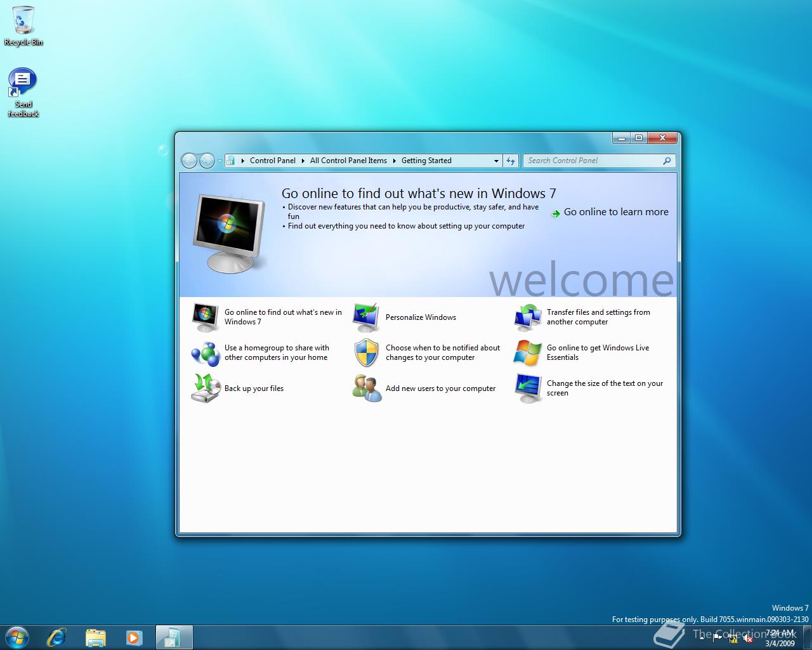
Task: Click the green arrow beside Go online to learn more
Action: tap(556, 213)
